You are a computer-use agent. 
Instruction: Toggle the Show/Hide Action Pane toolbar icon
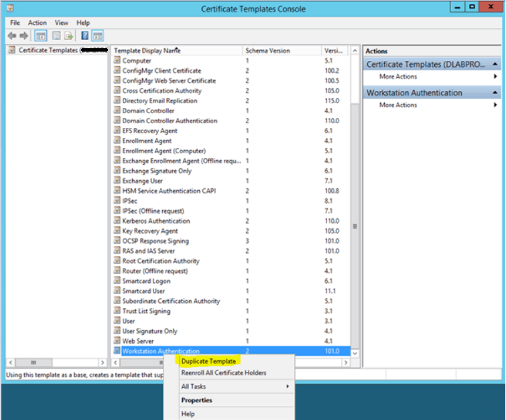pos(97,36)
